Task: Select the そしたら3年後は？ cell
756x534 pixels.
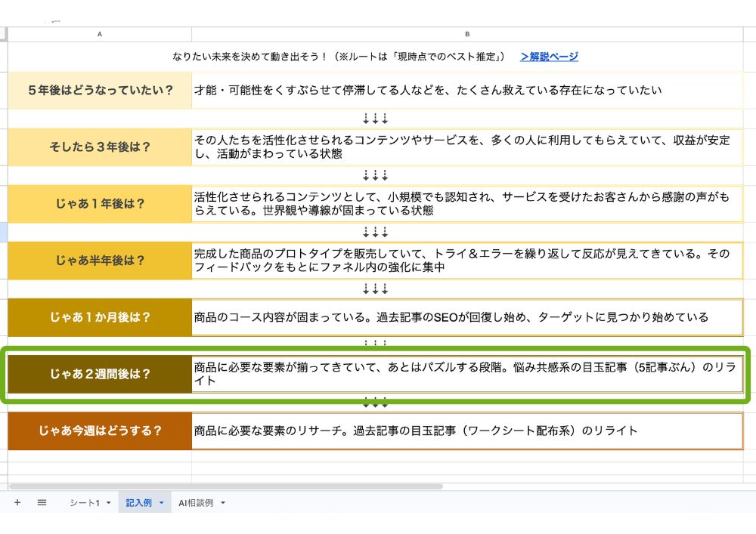Action: click(100, 147)
